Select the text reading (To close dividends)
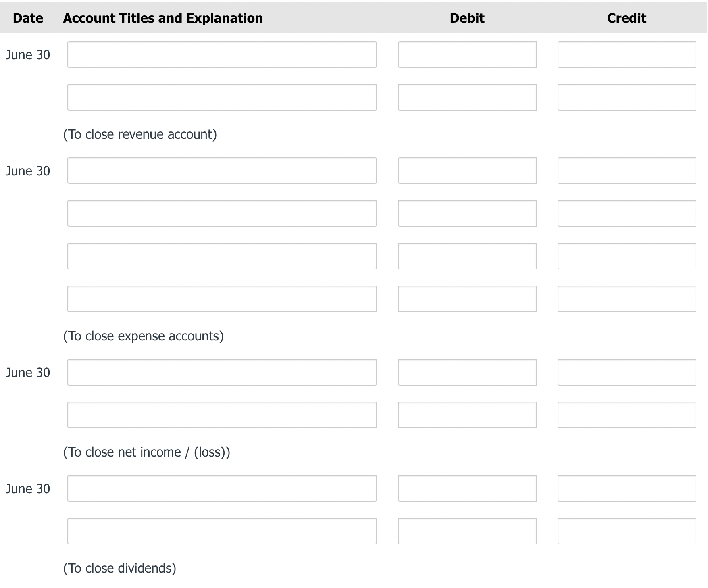The height and width of the screenshot is (588, 708). coord(120,568)
